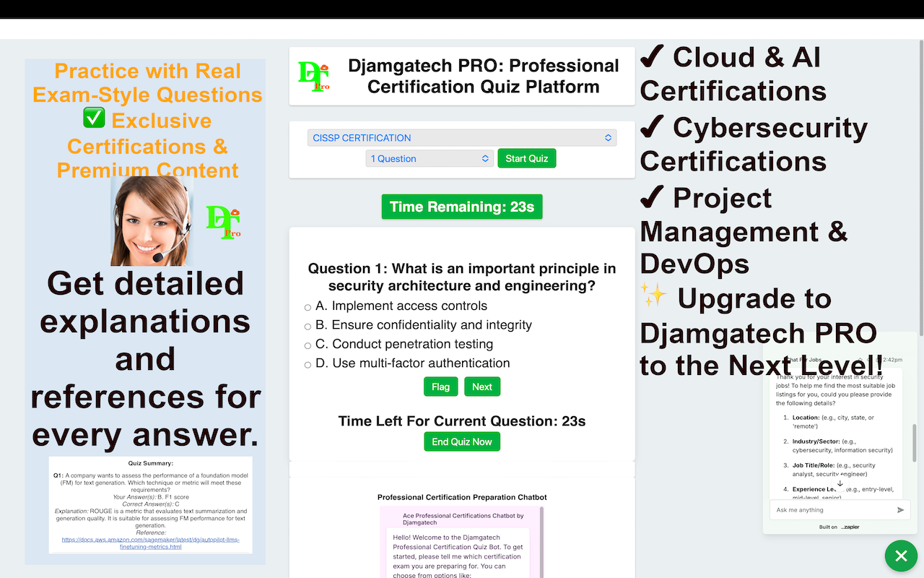924x578 pixels.
Task: Click 'Cybersecurity Certifications' text
Action: tap(754, 144)
